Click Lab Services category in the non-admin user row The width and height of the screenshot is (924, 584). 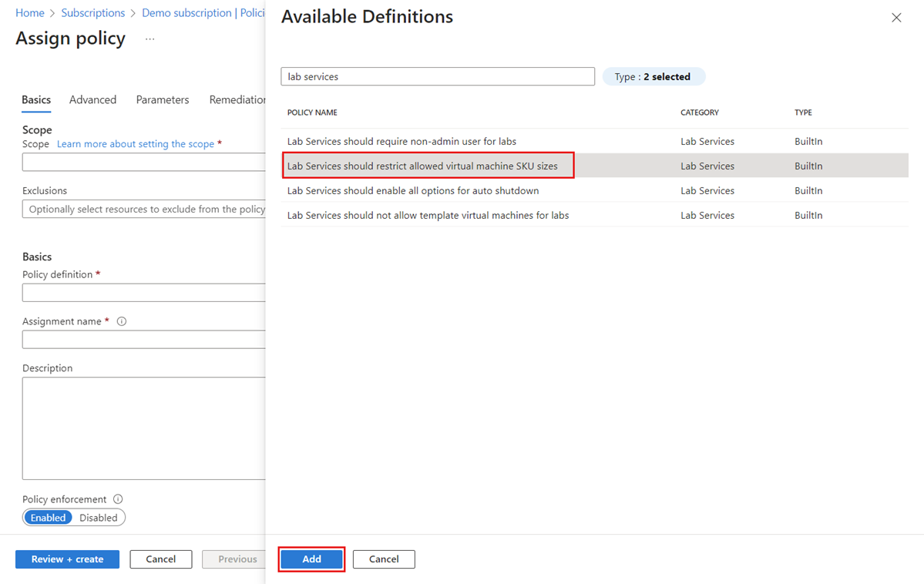coord(707,142)
